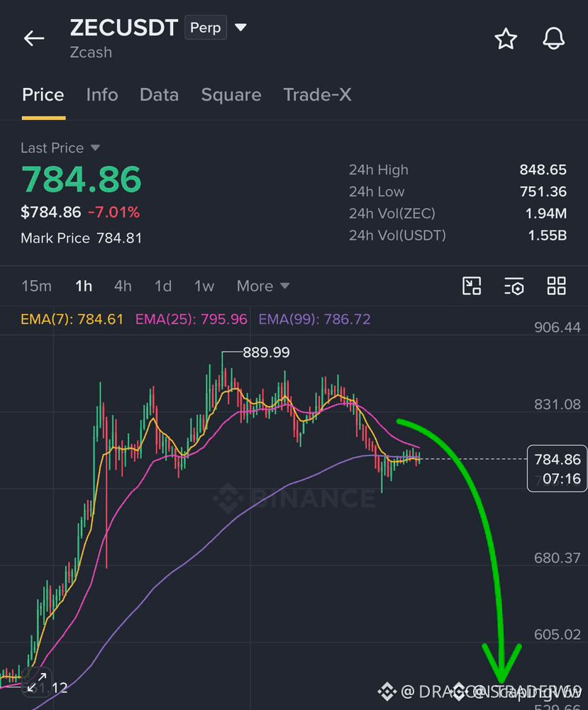
Task: Select the 4h timeframe
Action: tap(123, 286)
